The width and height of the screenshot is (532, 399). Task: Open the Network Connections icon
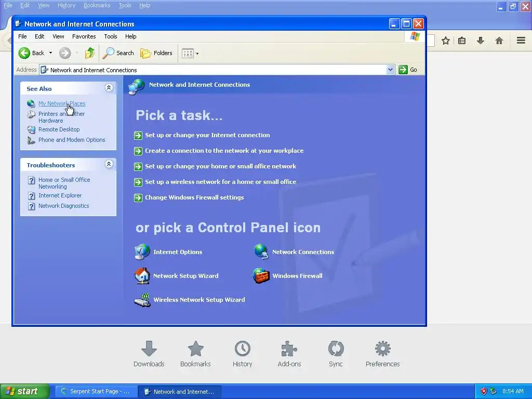261,252
